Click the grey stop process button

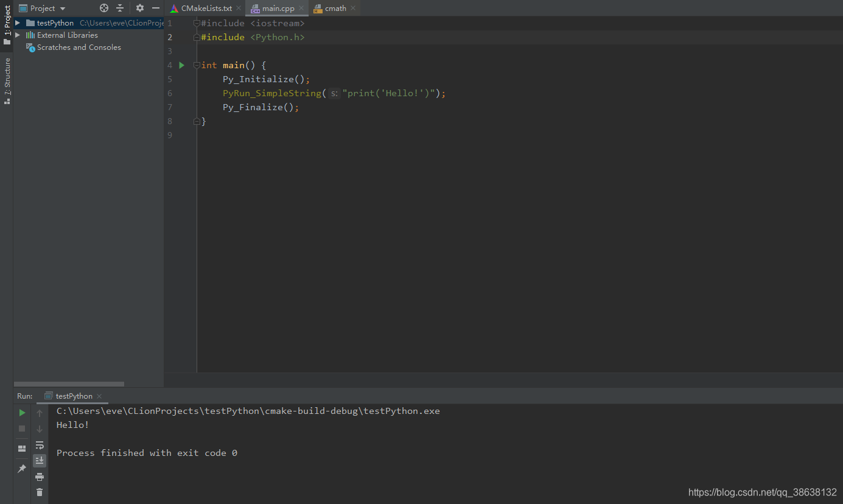point(22,429)
